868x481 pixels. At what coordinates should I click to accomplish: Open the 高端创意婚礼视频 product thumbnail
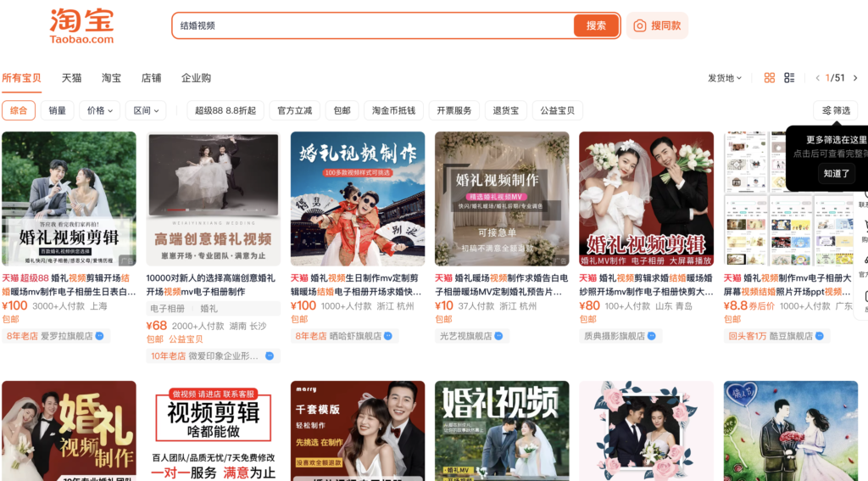click(x=213, y=199)
